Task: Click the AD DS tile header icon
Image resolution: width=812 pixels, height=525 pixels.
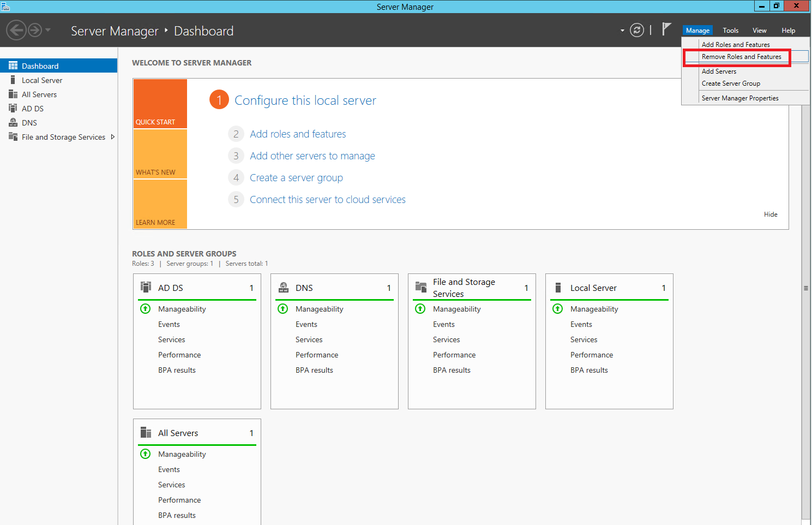Action: pyautogui.click(x=146, y=287)
